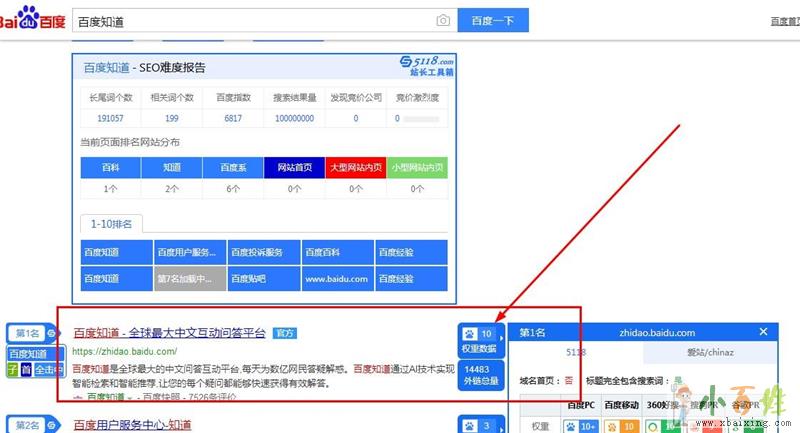The height and width of the screenshot is (433, 800).
Task: Open 百度知道 - 全球最大中文互动问答平台 result
Action: [x=169, y=332]
